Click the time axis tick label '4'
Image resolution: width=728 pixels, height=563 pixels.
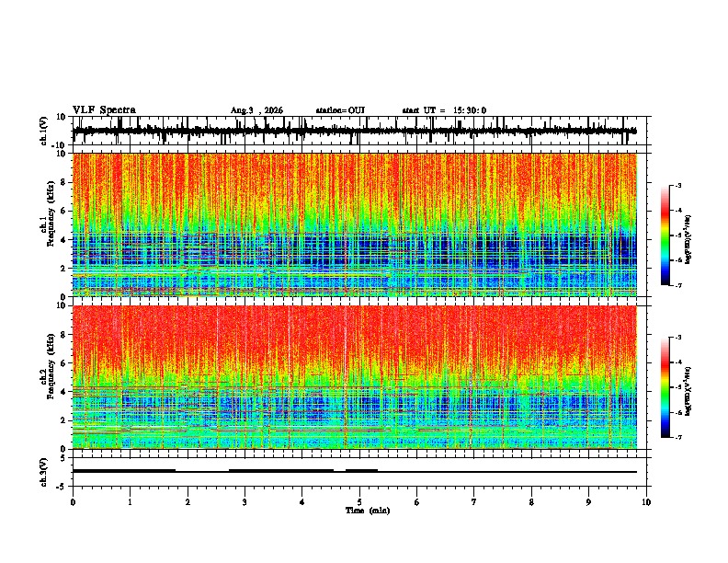point(302,502)
